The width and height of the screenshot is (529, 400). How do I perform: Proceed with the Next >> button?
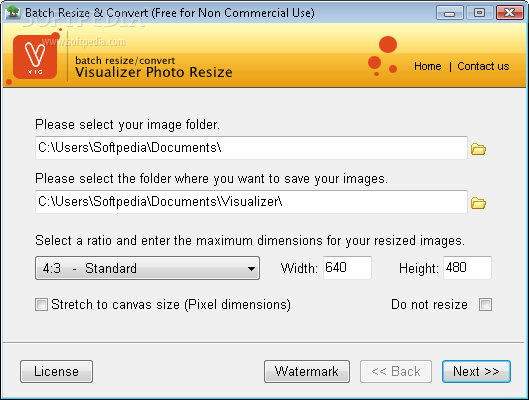point(476,371)
